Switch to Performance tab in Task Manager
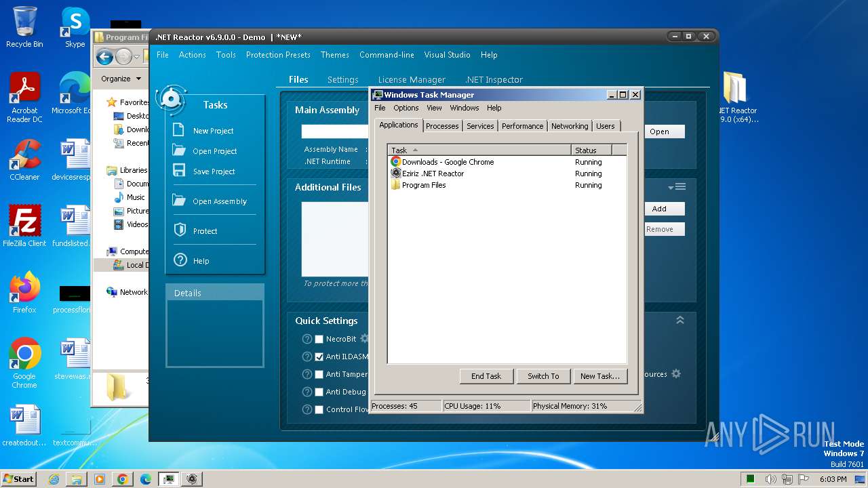The image size is (868, 488). point(522,126)
